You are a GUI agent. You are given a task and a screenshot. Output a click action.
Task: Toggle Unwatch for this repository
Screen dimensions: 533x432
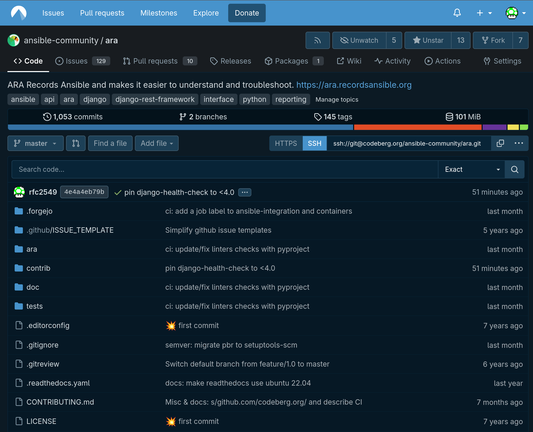click(359, 40)
